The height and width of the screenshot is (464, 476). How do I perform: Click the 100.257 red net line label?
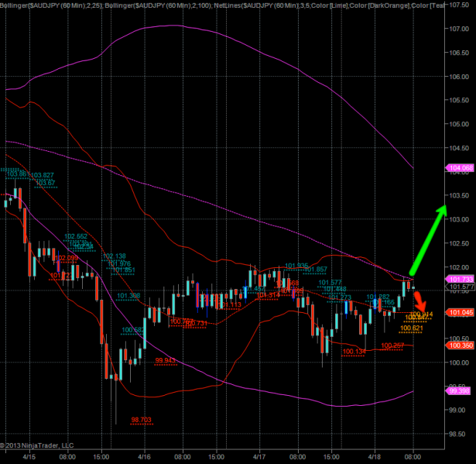coord(393,345)
